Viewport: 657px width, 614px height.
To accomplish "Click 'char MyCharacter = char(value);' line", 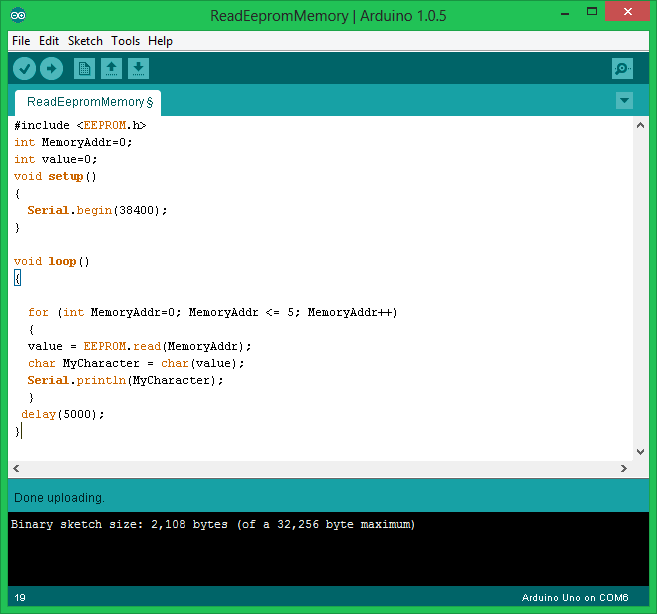I will point(136,363).
